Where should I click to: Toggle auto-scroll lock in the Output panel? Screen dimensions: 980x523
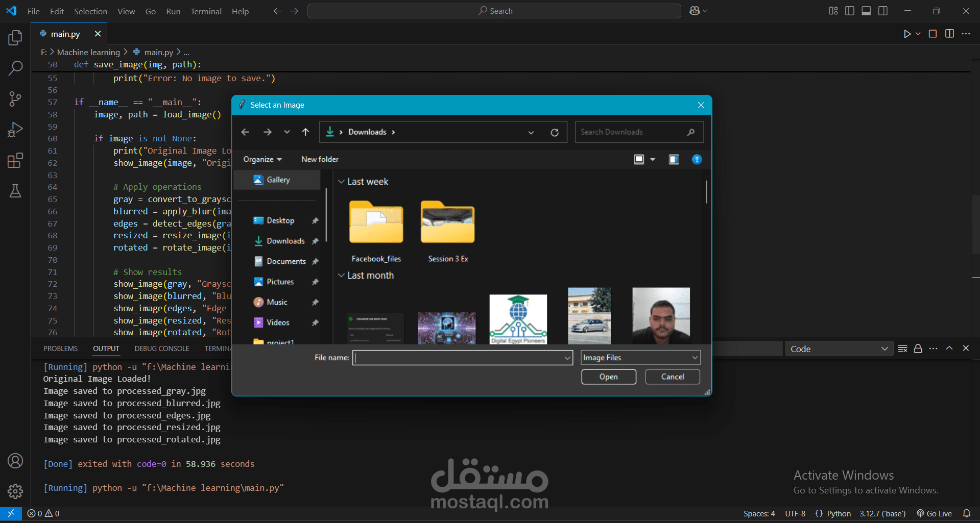(x=918, y=348)
